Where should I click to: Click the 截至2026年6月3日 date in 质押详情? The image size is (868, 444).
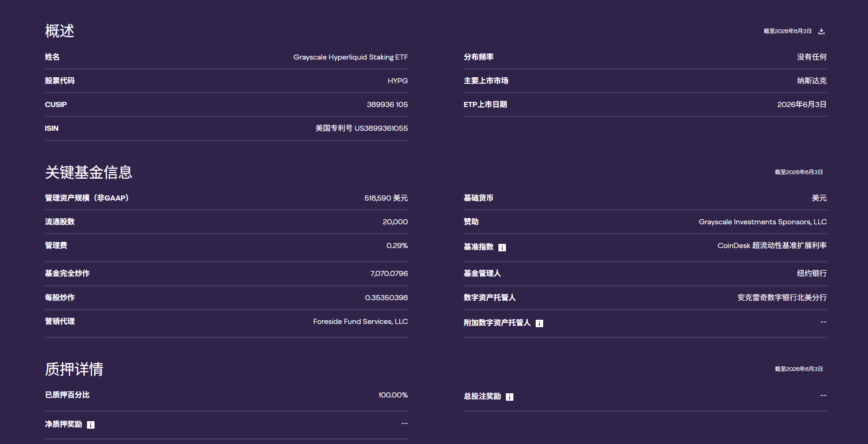coord(799,369)
